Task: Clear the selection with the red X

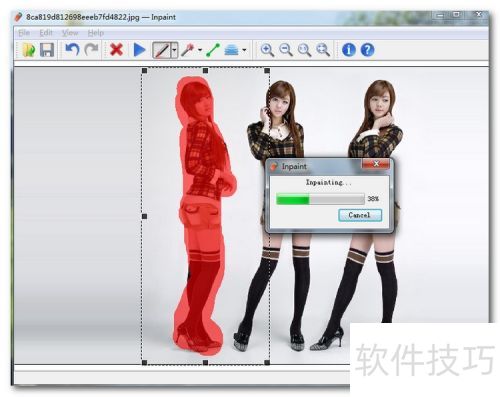Action: pos(116,50)
